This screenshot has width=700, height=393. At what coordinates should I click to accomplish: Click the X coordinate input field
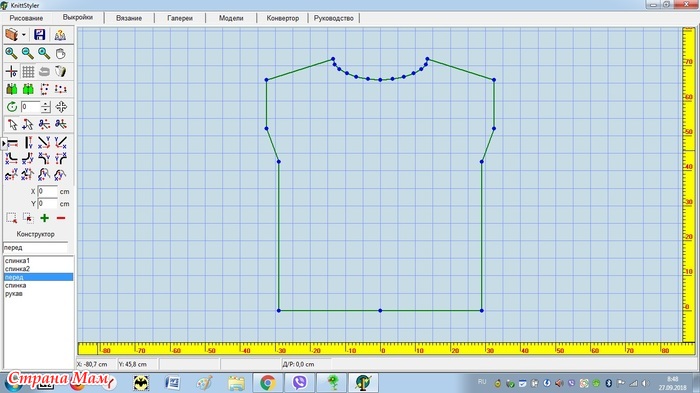click(47, 191)
